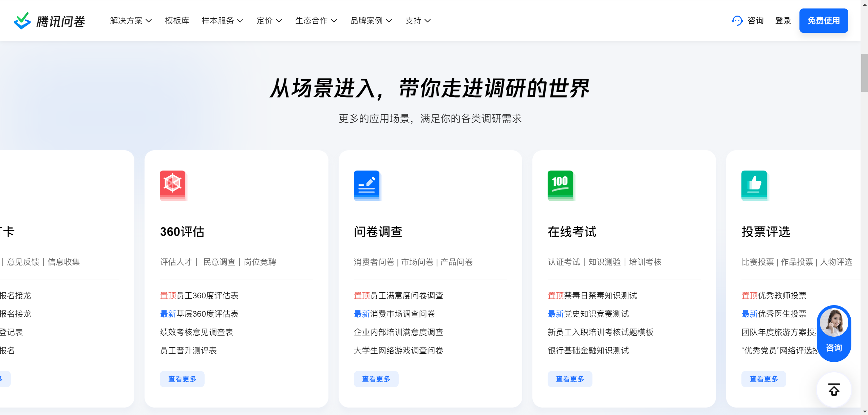
Task: Open the 党史知识竞赛测试 template link
Action: 596,314
